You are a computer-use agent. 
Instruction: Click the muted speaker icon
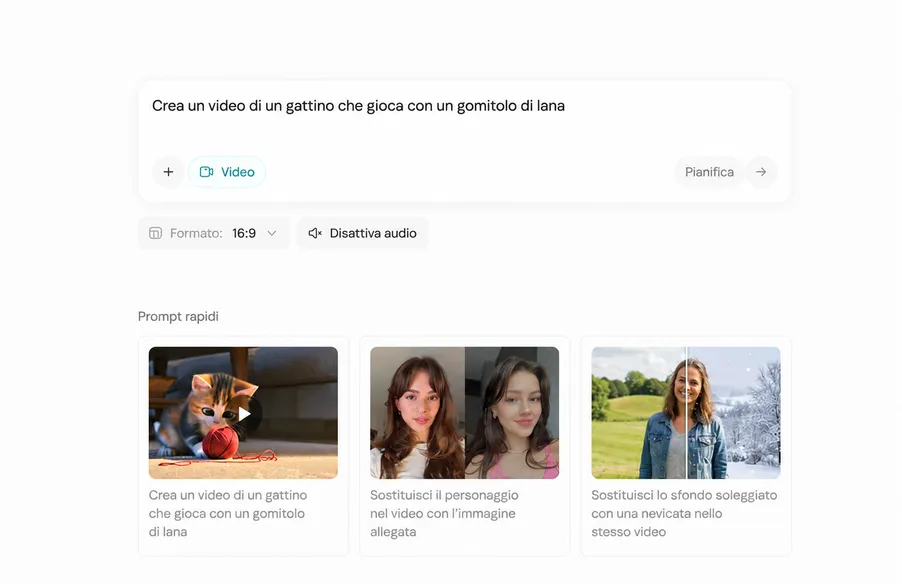(315, 233)
